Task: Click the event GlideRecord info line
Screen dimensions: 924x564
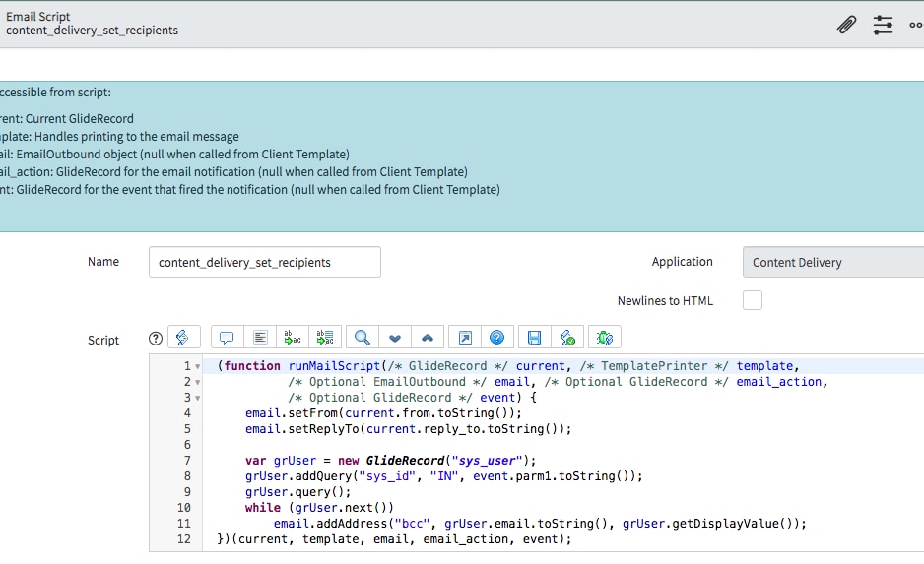Action: (250, 190)
